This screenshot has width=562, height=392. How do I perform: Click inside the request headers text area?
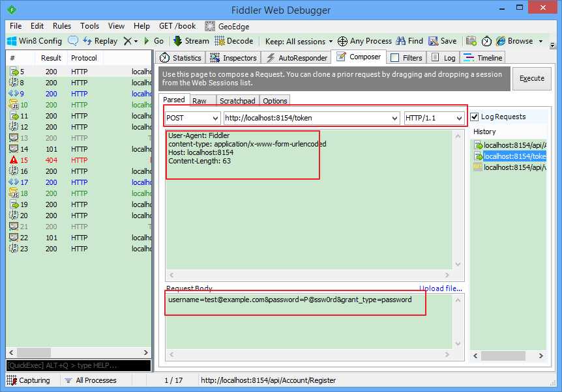[x=309, y=199]
